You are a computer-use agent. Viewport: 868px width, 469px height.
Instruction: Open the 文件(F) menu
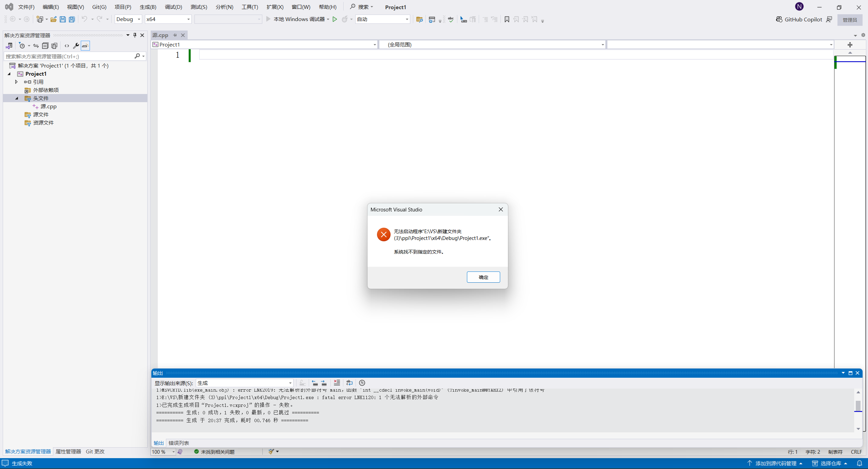(x=26, y=7)
